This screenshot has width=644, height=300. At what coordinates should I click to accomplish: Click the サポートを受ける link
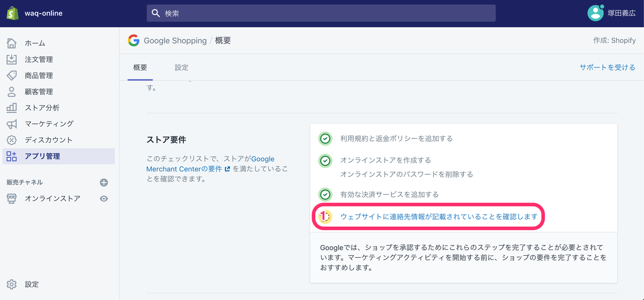click(x=607, y=67)
